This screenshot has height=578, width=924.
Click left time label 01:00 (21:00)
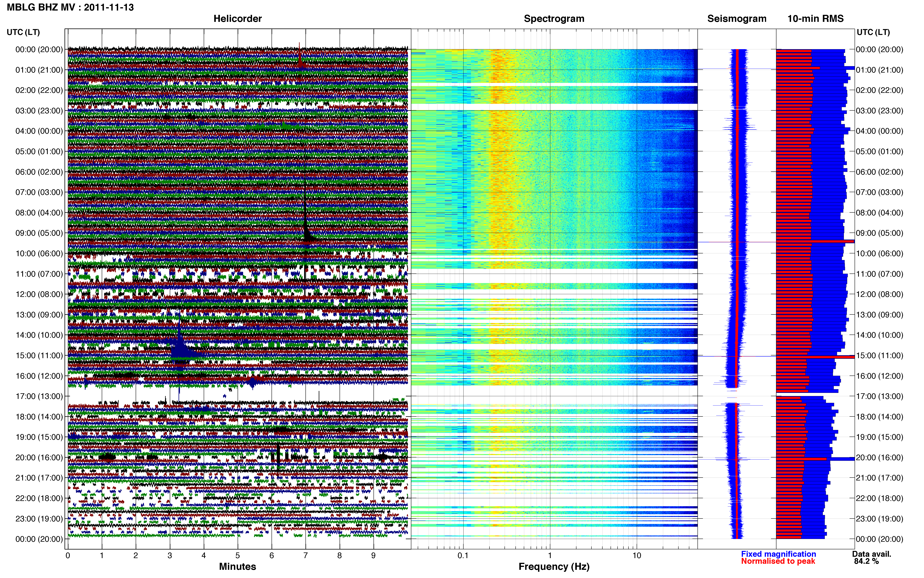(x=39, y=70)
